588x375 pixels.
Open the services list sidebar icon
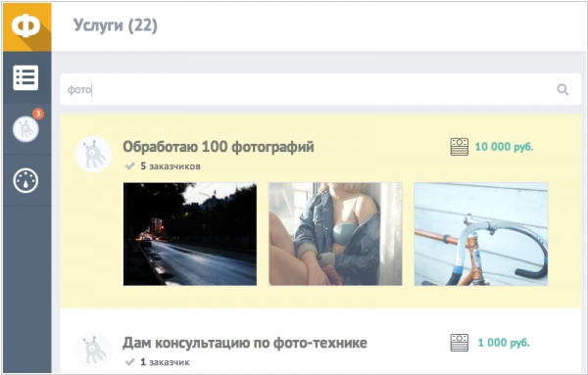pyautogui.click(x=25, y=78)
